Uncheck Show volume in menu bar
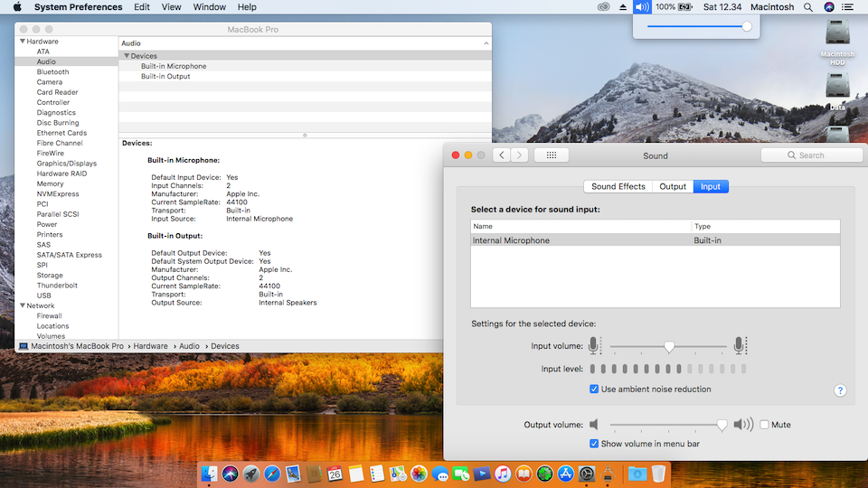 point(594,444)
